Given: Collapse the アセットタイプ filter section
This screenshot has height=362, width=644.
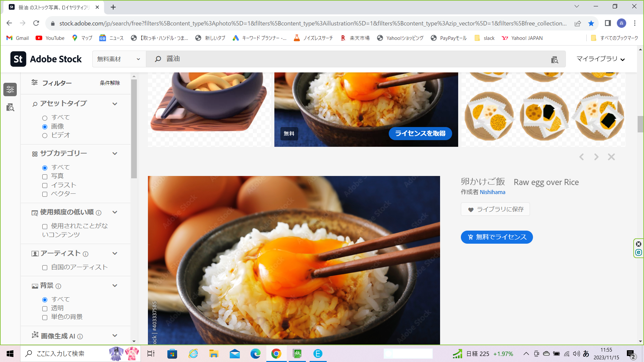Looking at the screenshot, I should 115,104.
